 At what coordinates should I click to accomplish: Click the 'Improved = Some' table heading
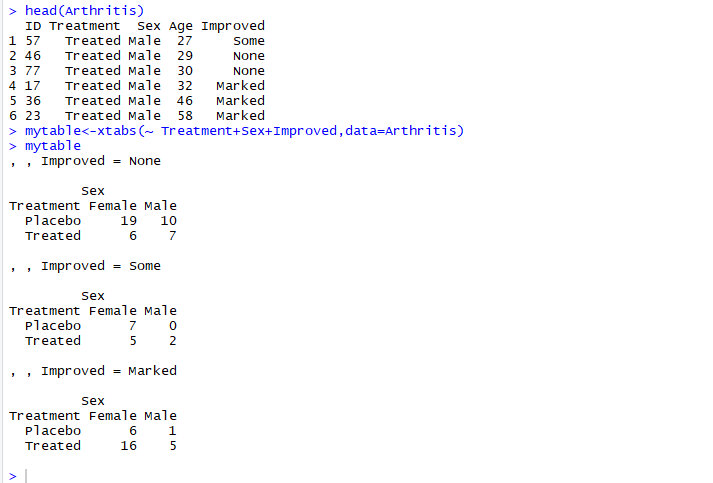[x=100, y=266]
